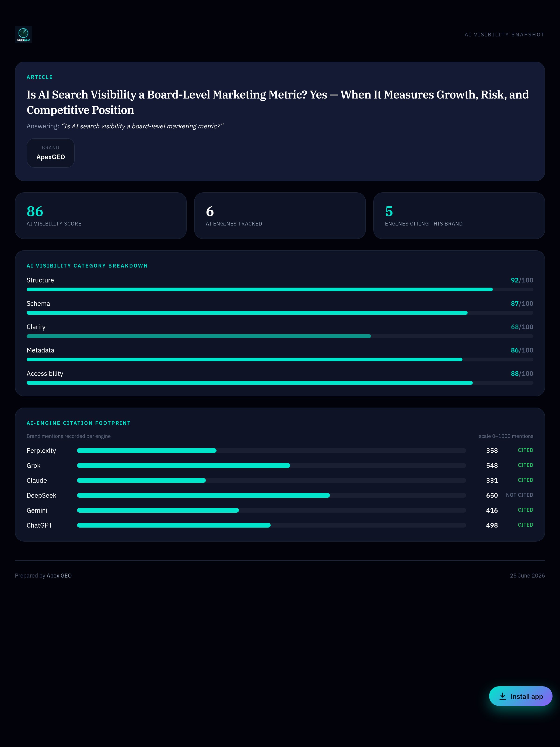Viewport: 560px width, 747px height.
Task: Click the 92/100 Structure score
Action: 522,280
